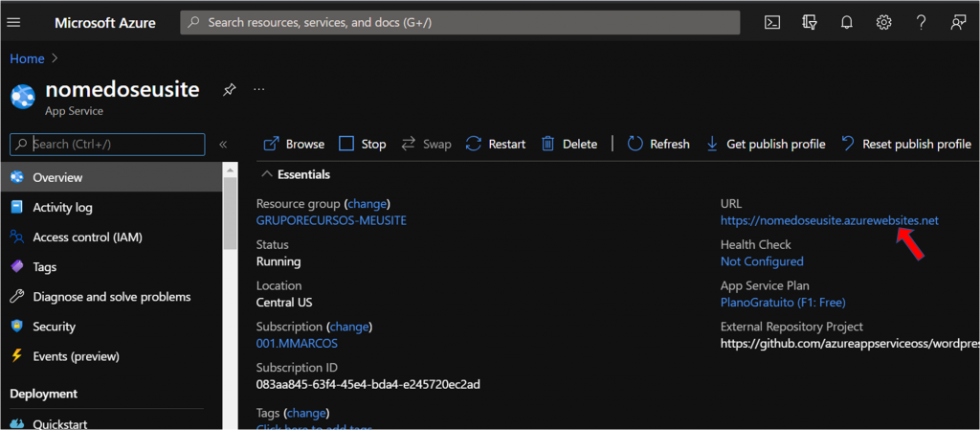Open the feedback icon
This screenshot has height=430, width=980.
[x=957, y=22]
